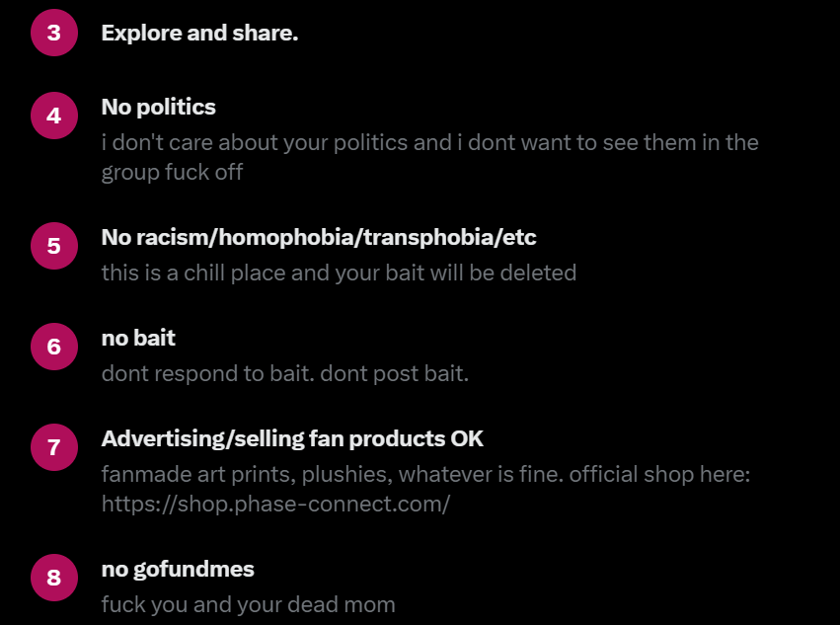Select the 'Explore and share.' rule title
The image size is (840, 625).
pos(199,34)
